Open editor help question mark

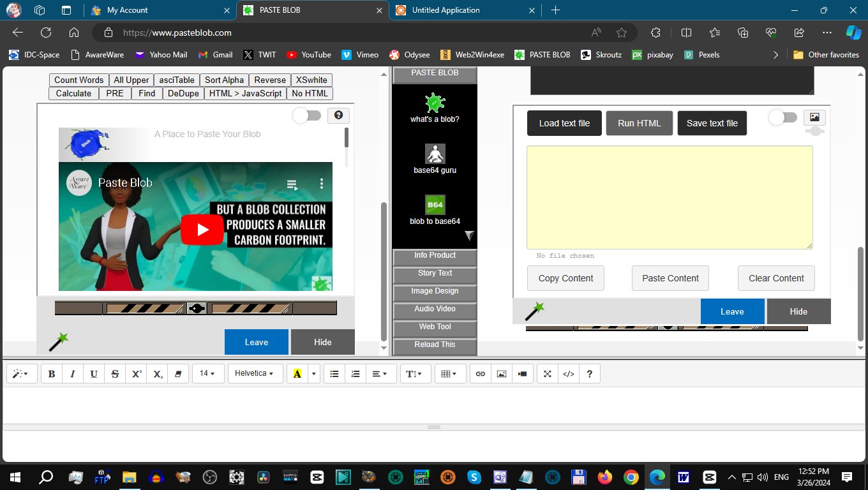(589, 373)
